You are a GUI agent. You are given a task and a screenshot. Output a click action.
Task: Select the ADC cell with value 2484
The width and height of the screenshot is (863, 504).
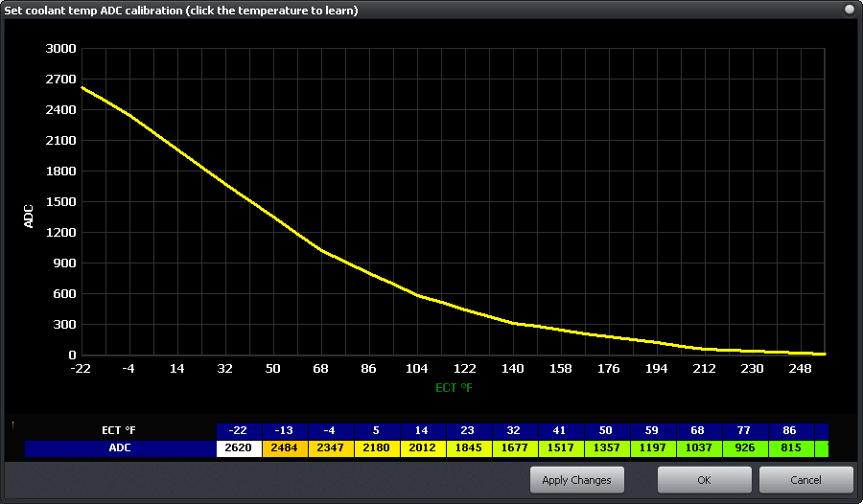click(285, 447)
